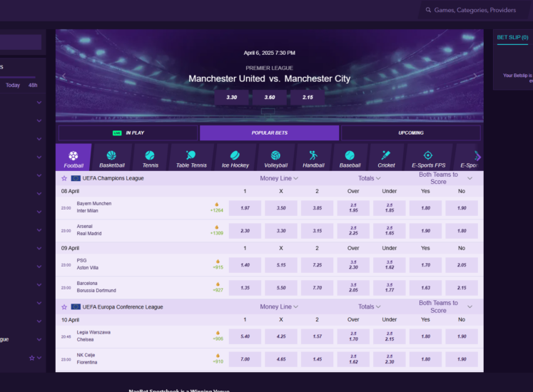The width and height of the screenshot is (533, 392).
Task: Switch to the In Play tab
Action: 128,133
